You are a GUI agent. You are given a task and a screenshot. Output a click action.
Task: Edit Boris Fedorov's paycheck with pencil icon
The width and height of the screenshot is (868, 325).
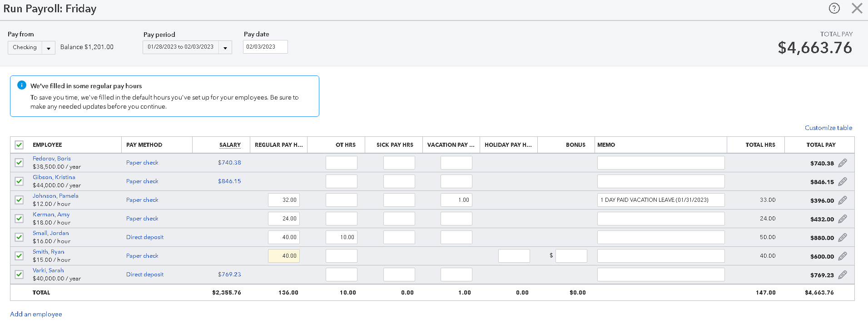click(843, 163)
